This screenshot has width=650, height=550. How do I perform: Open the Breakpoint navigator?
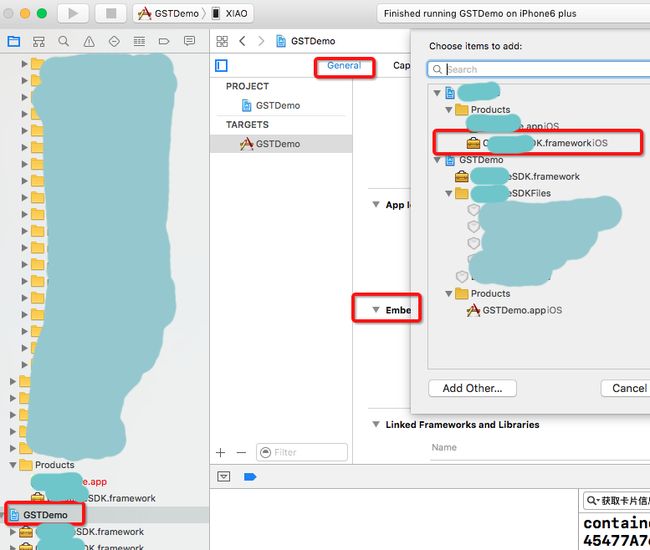click(x=164, y=41)
